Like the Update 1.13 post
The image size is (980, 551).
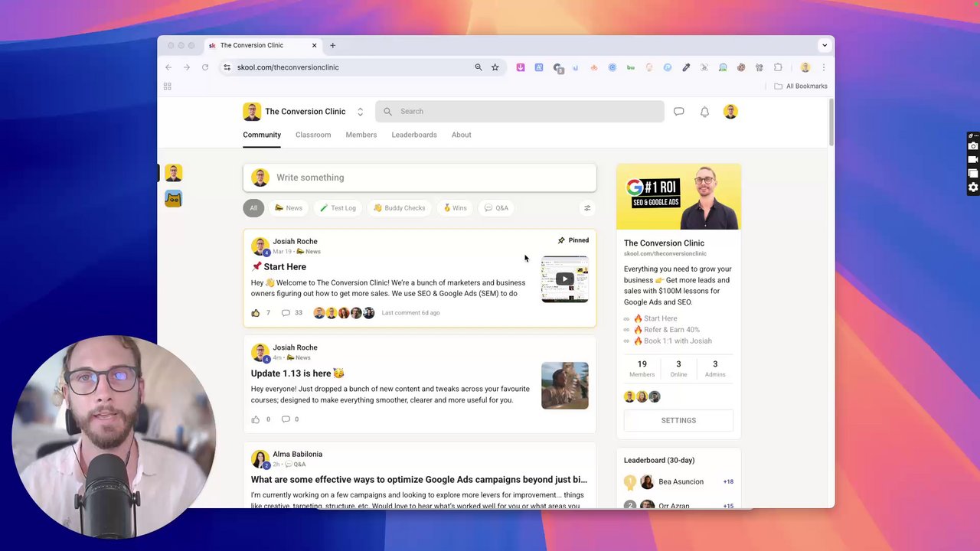pyautogui.click(x=256, y=419)
